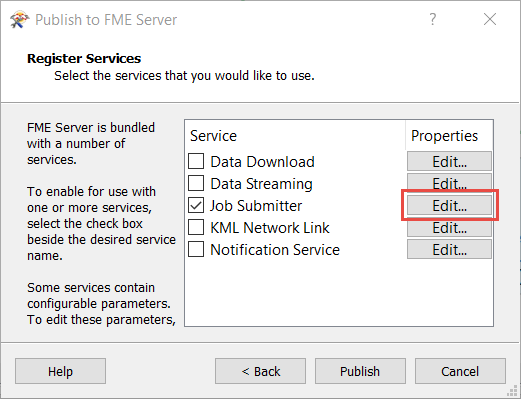Enable the Data Download service checkbox
The height and width of the screenshot is (399, 521).
coord(196,161)
